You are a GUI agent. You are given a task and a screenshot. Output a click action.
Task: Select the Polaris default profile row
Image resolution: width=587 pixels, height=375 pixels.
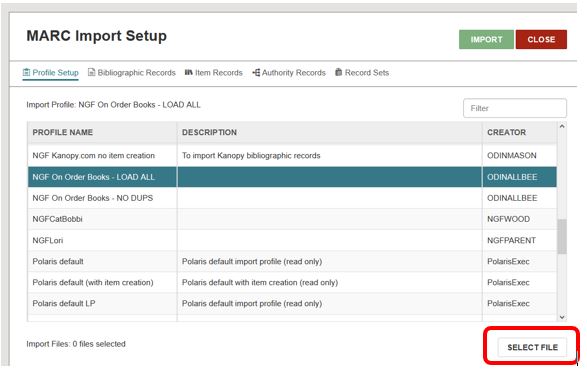(x=292, y=262)
